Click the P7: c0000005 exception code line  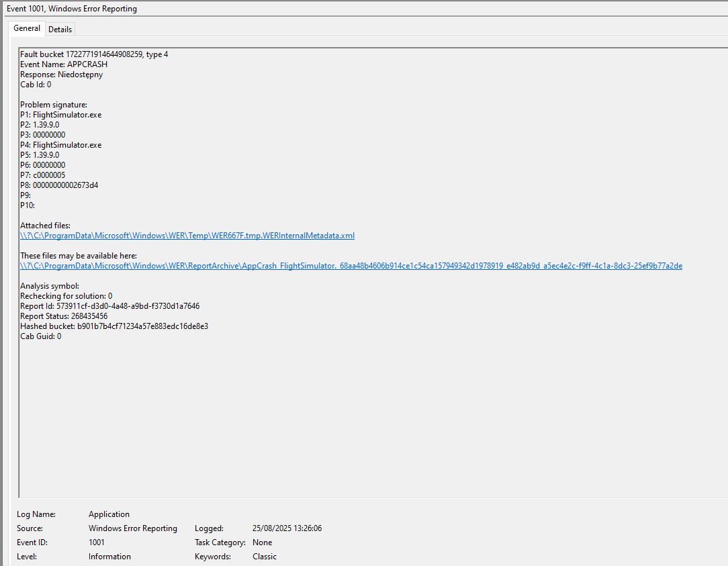(42, 175)
